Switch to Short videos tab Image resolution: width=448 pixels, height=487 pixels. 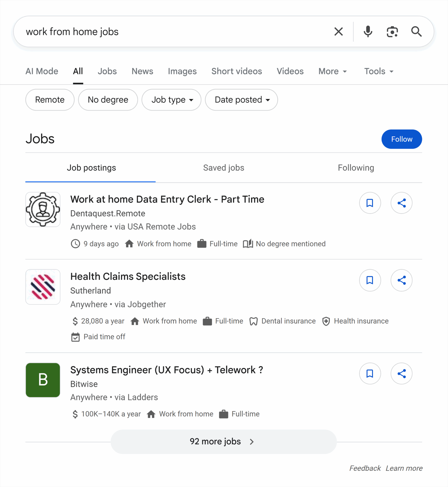click(237, 71)
